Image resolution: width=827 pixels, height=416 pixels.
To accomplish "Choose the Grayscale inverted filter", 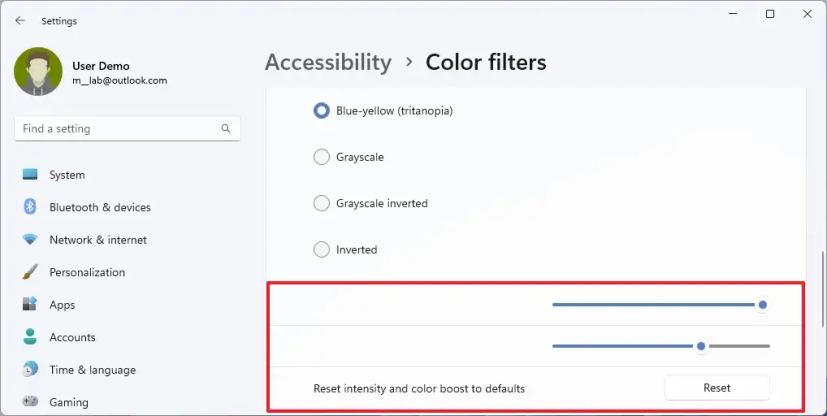I will [321, 203].
